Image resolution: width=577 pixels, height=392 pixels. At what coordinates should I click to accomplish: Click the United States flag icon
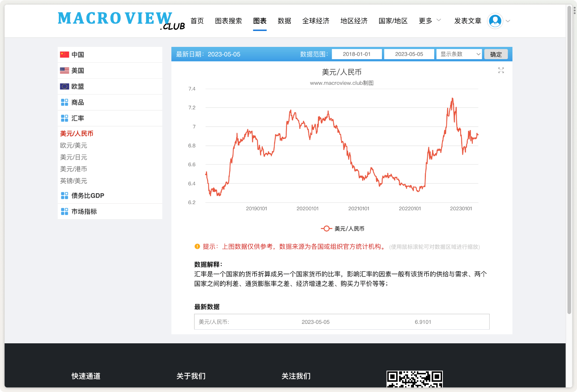coord(64,70)
